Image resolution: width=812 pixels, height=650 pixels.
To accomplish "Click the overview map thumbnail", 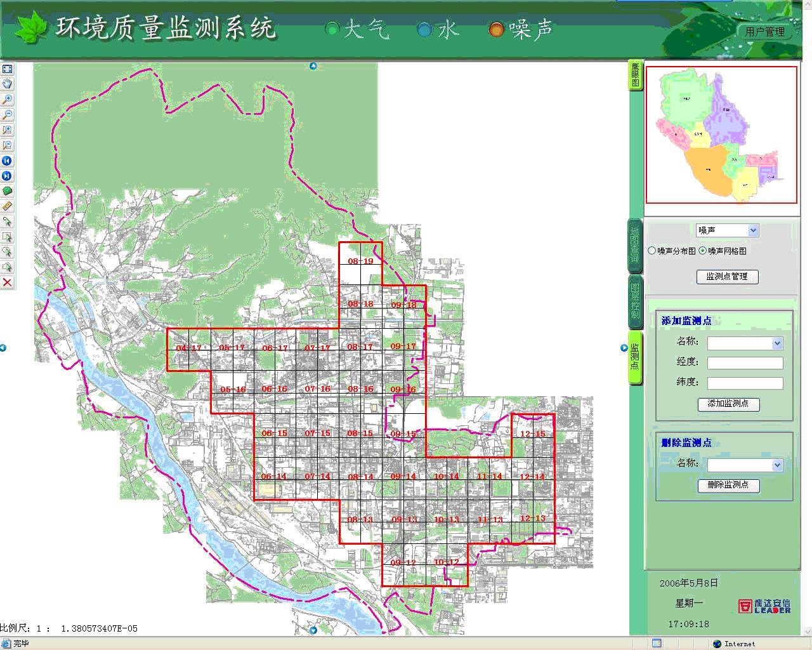I will click(721, 135).
